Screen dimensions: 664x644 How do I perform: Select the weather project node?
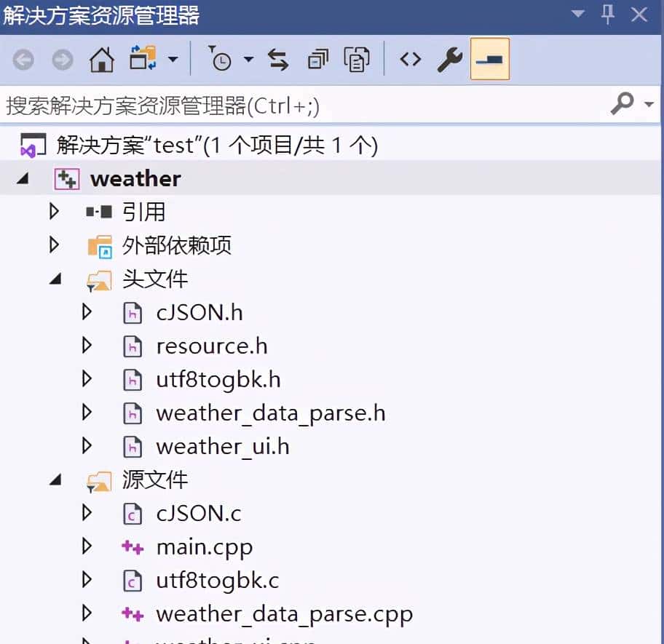coord(135,178)
